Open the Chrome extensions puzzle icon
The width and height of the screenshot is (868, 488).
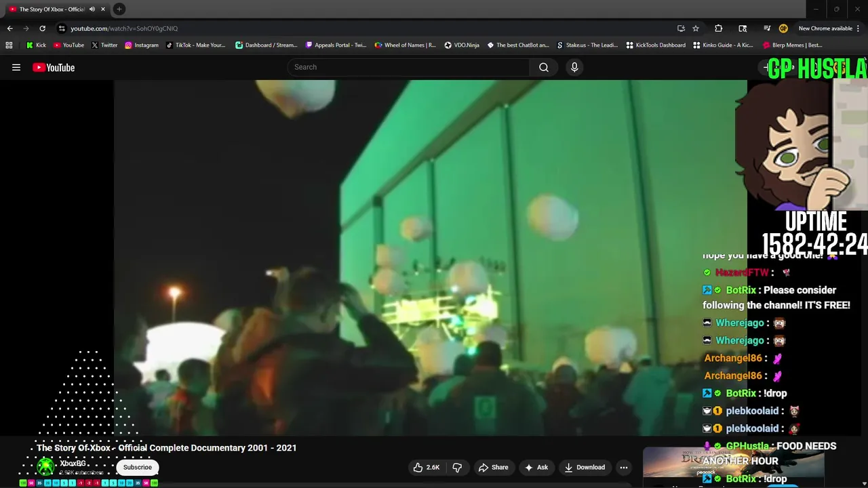718,28
